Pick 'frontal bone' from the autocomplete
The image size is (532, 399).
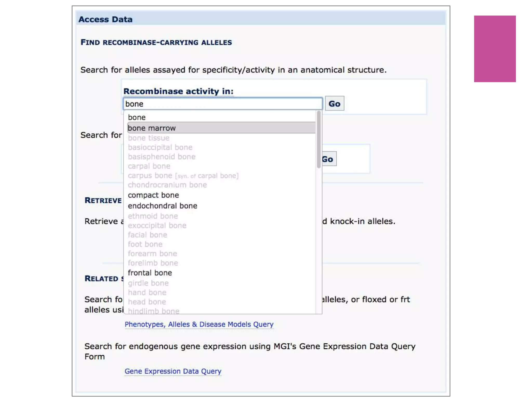150,273
